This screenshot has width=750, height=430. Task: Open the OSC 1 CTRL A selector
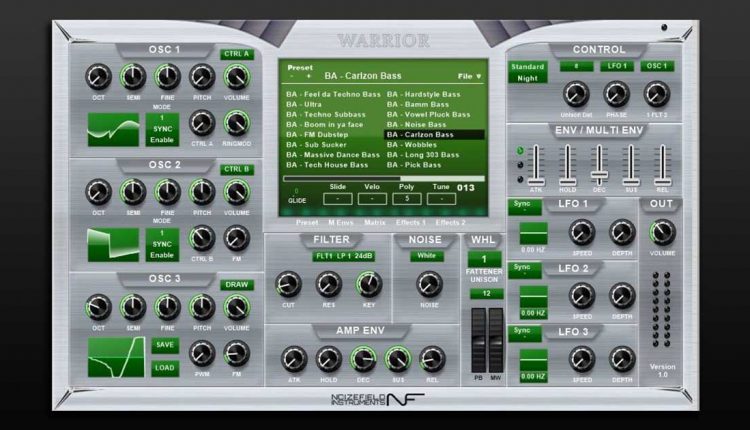[x=237, y=54]
